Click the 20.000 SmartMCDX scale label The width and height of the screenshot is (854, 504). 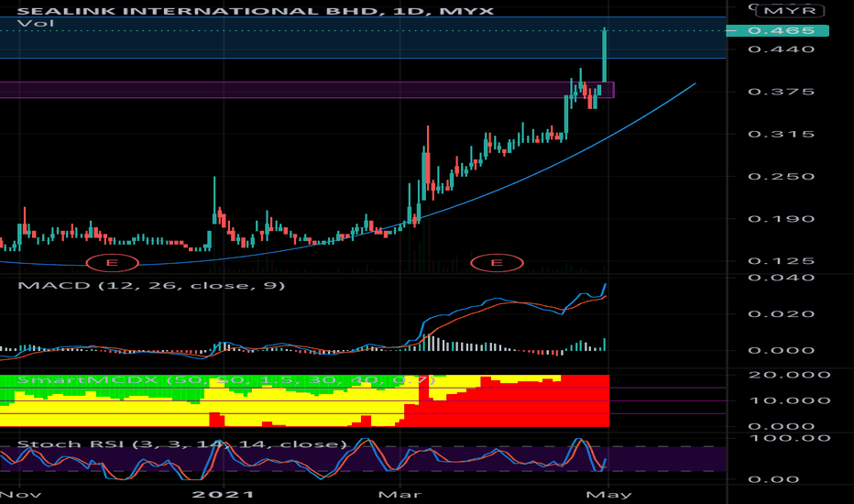coord(789,375)
